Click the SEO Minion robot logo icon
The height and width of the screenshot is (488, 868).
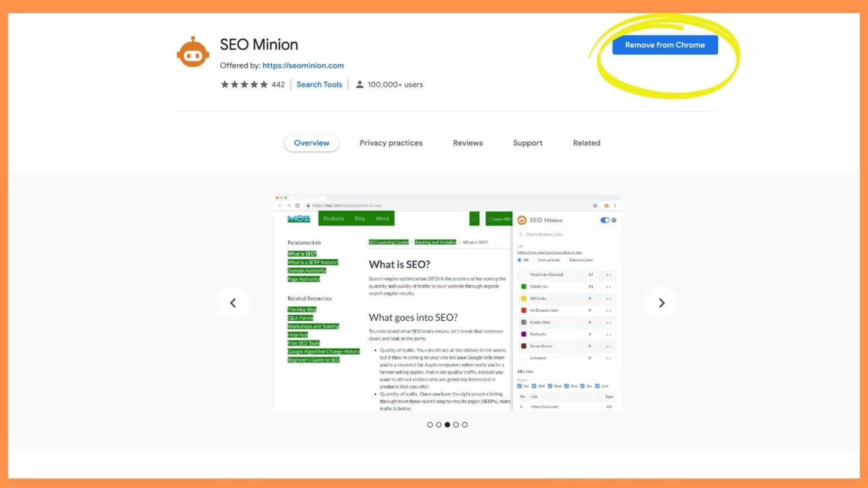(193, 51)
